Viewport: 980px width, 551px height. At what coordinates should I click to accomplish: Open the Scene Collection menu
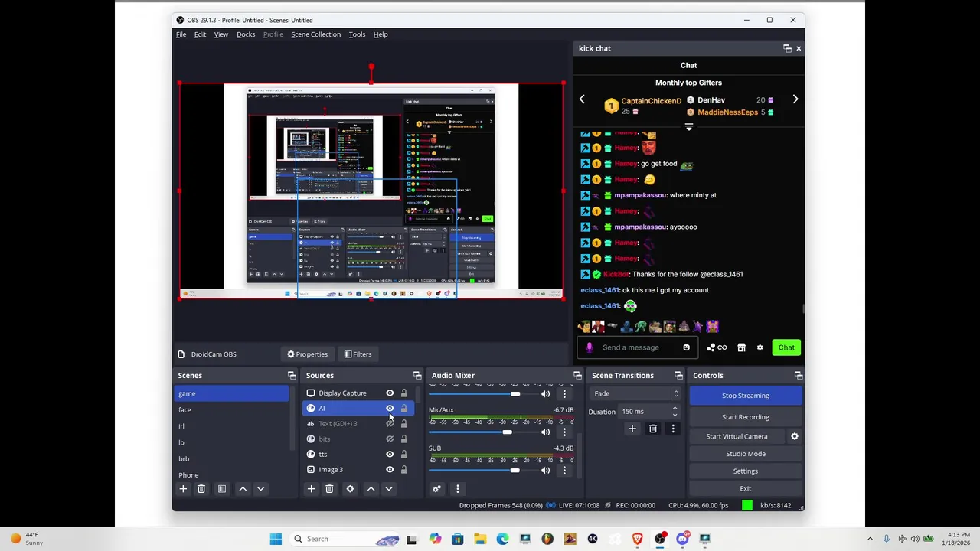pos(315,34)
